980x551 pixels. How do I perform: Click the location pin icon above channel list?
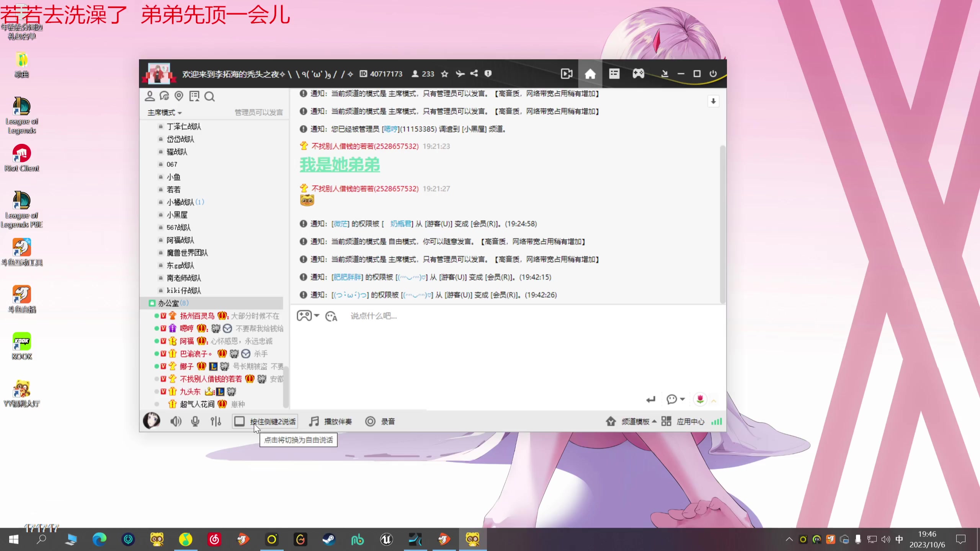tap(179, 96)
